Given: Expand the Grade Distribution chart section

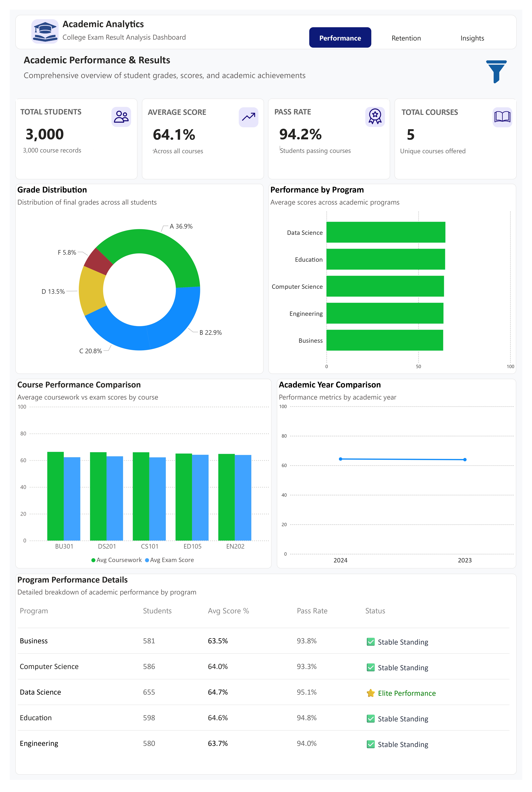Looking at the screenshot, I should click(52, 190).
